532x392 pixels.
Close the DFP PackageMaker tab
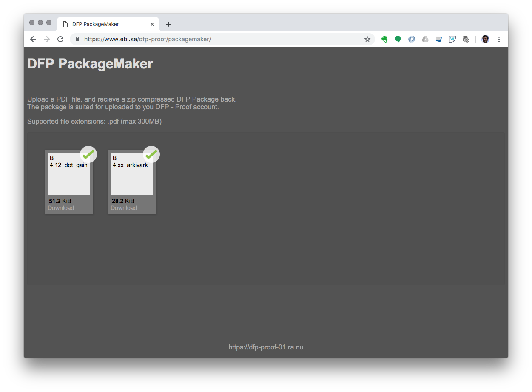point(152,24)
